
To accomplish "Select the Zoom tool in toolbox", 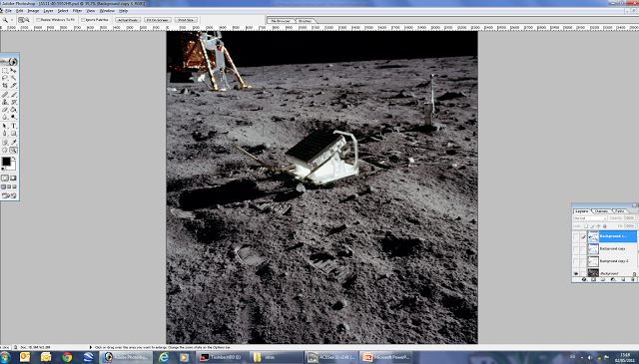I will (x=13, y=150).
